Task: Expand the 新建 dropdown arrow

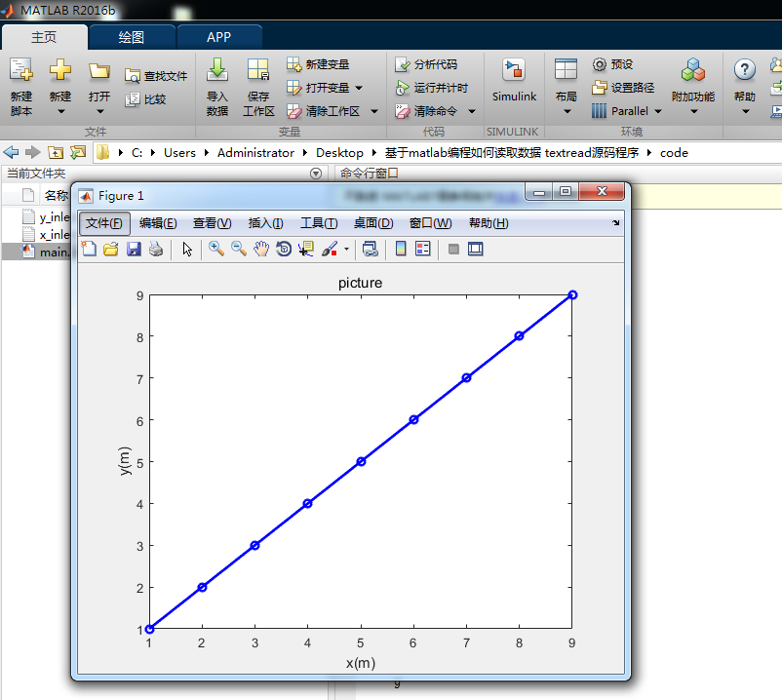Action: coord(60,111)
